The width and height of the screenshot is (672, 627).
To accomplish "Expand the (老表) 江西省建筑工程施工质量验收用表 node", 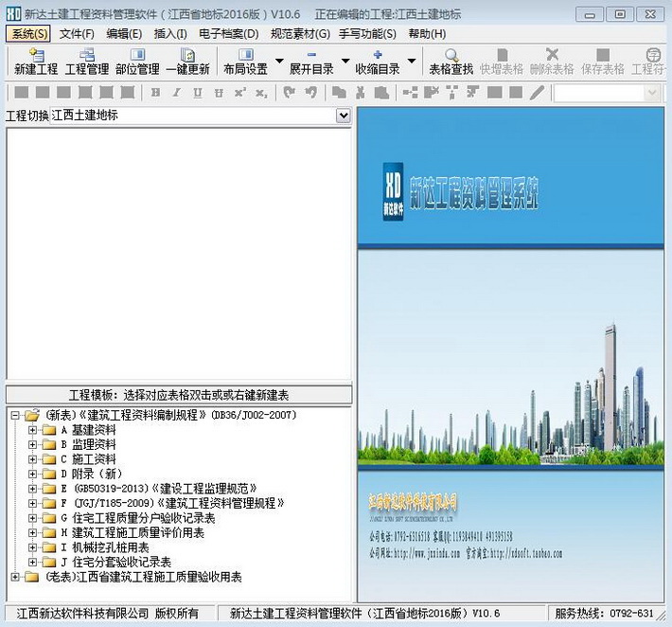I will (15, 577).
